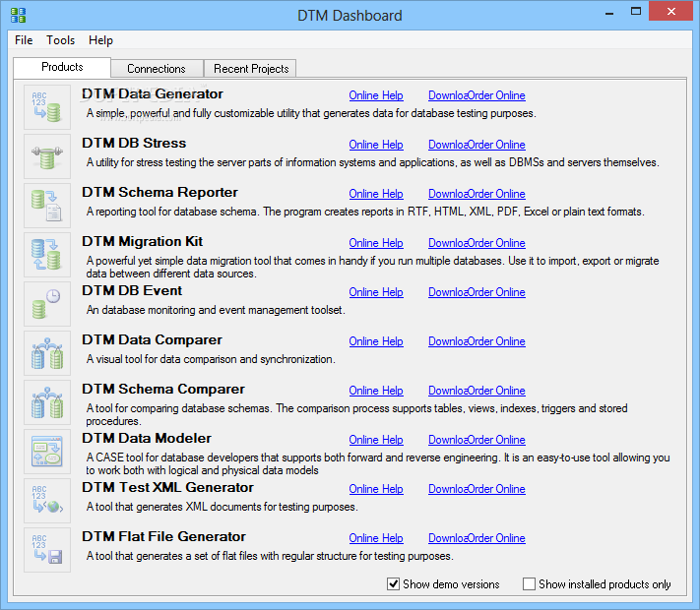Click the DTM Flat File Generator icon
The image size is (700, 610).
47,550
